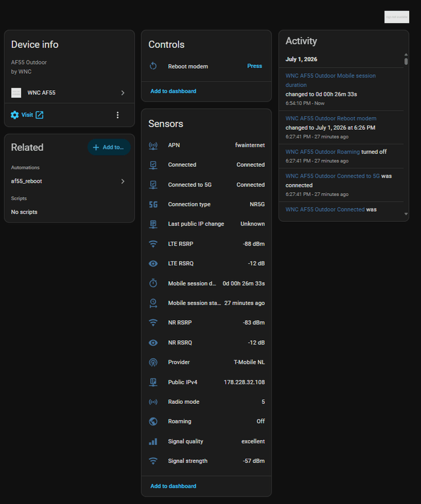Click the NR RSRP wifi icon
Image resolution: width=421 pixels, height=504 pixels.
pyautogui.click(x=153, y=323)
